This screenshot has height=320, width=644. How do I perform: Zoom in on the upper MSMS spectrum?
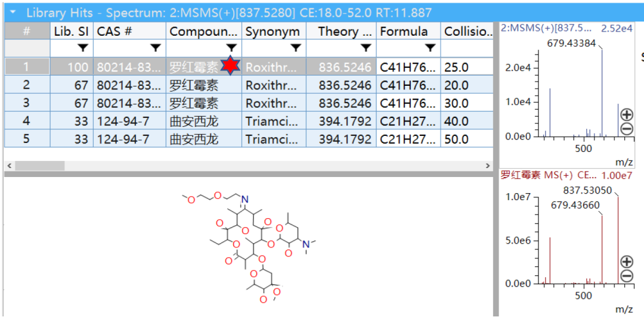pos(627,114)
